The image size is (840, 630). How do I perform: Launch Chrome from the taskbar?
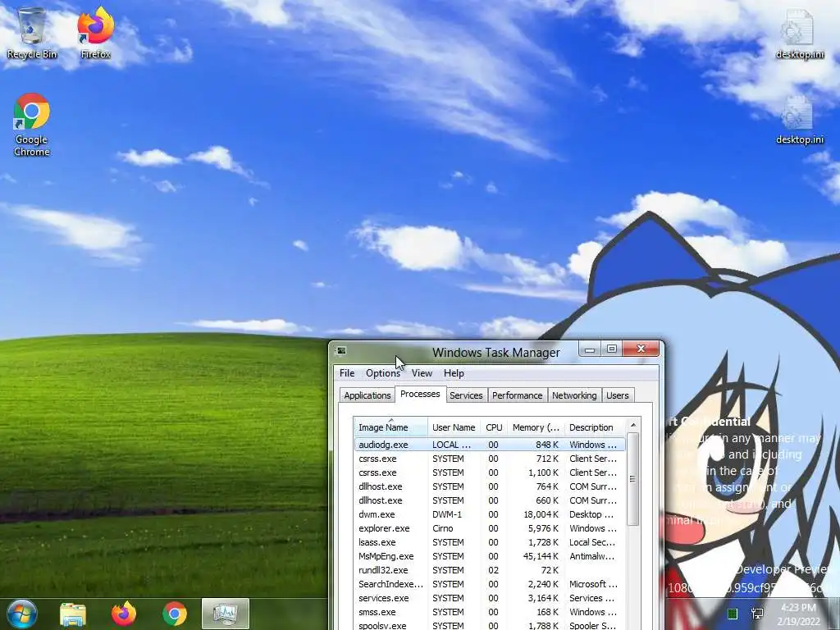(x=175, y=614)
